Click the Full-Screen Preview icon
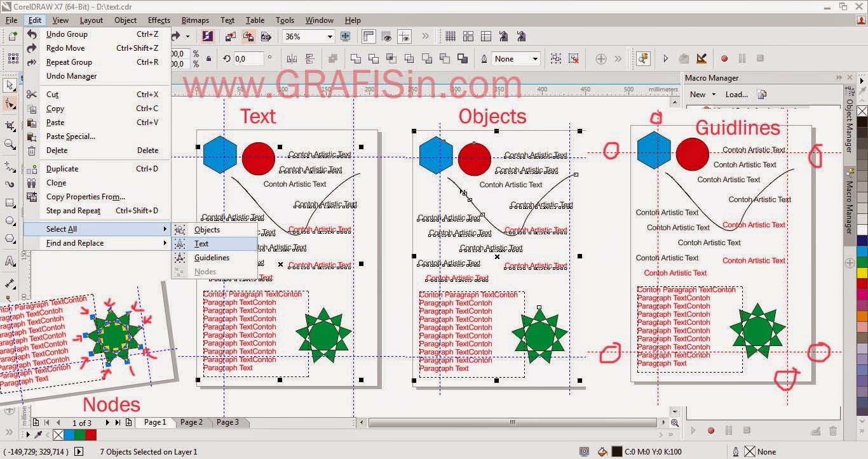 click(346, 37)
